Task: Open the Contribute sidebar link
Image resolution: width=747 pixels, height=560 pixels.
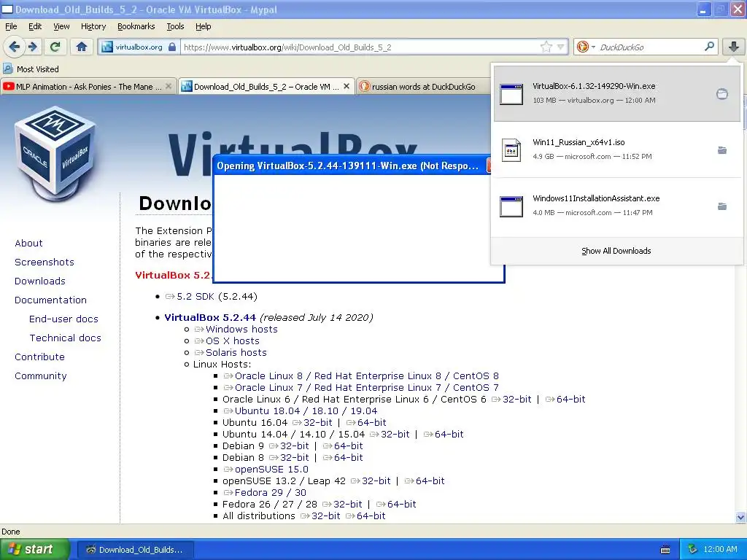Action: [39, 357]
